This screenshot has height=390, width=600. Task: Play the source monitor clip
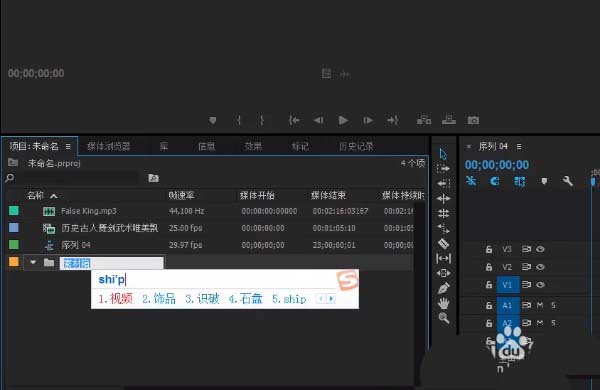click(343, 121)
